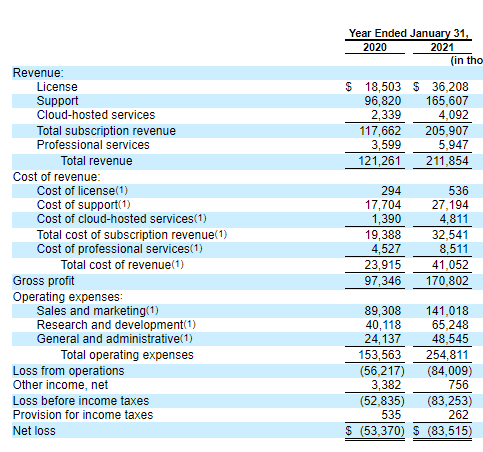Viewport: 483px width, 452px height.
Task: Click License 2021 value 36,208
Action: tap(450, 87)
